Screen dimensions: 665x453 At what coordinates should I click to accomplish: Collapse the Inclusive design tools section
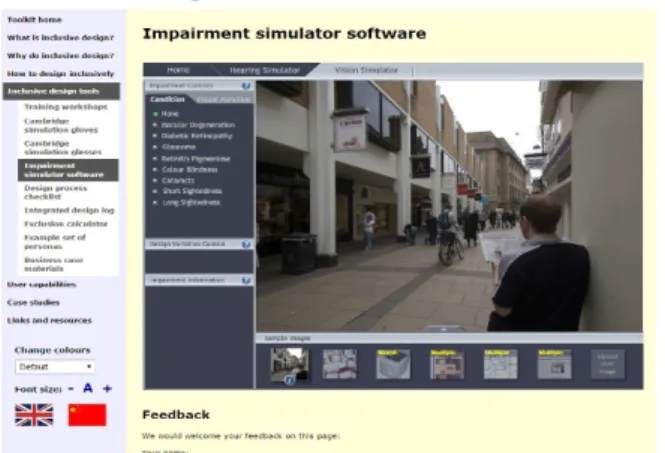tap(61, 91)
